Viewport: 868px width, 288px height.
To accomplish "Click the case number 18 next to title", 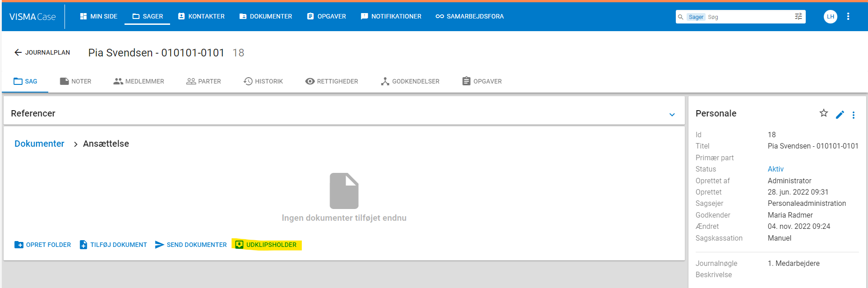I will tap(238, 53).
